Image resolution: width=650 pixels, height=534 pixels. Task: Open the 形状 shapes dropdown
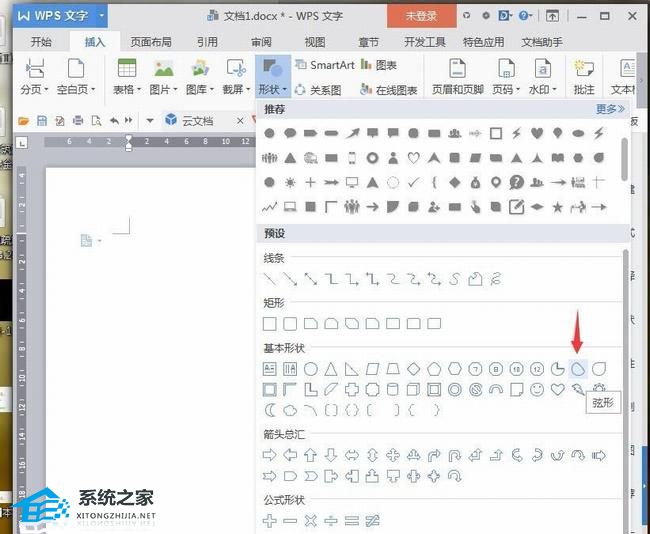click(273, 77)
